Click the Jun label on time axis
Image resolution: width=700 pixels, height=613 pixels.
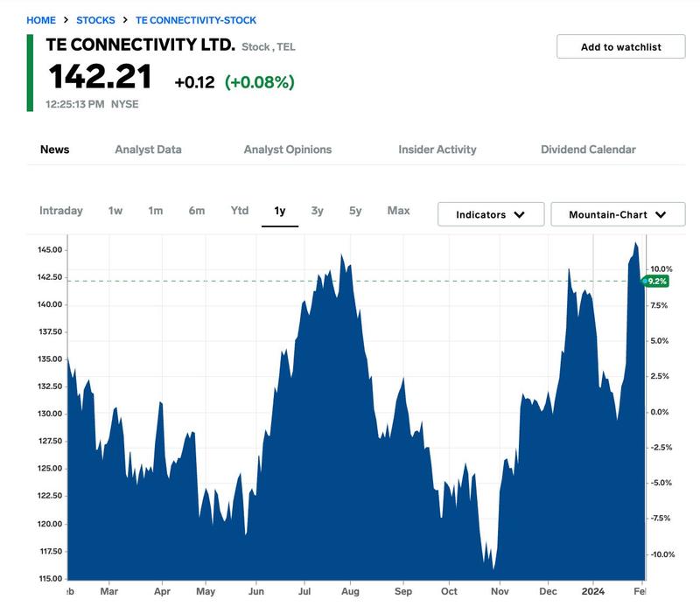click(x=256, y=591)
